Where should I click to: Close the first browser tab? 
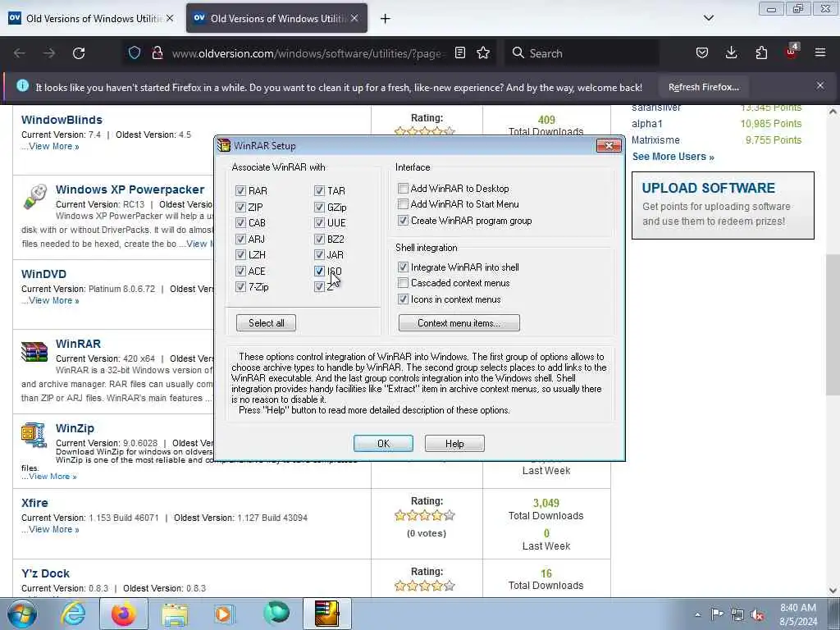pyautogui.click(x=170, y=18)
